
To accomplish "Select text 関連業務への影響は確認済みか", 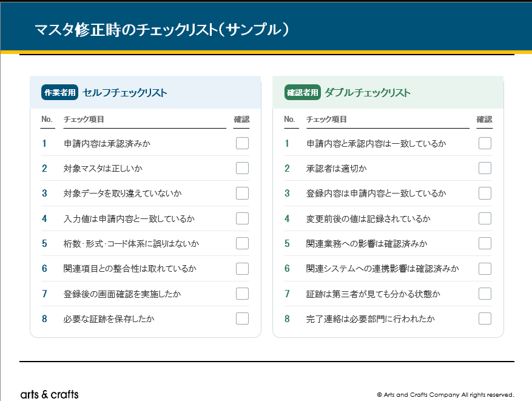I will pos(367,244).
